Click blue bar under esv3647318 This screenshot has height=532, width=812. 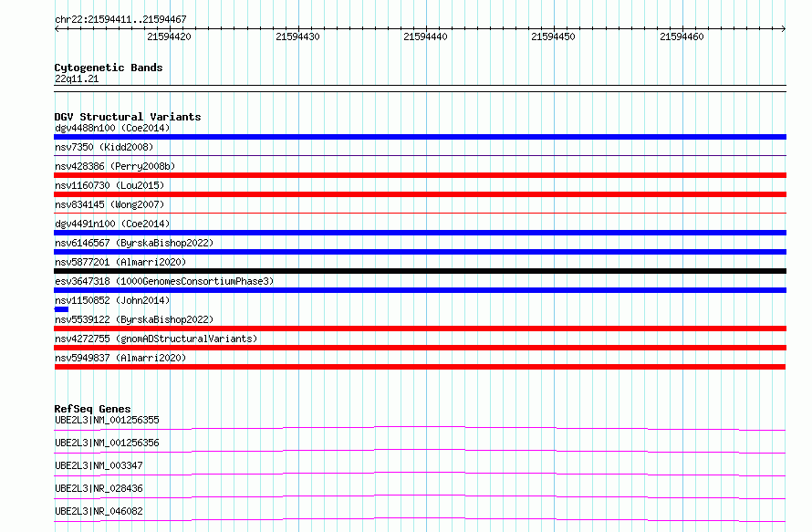point(420,290)
